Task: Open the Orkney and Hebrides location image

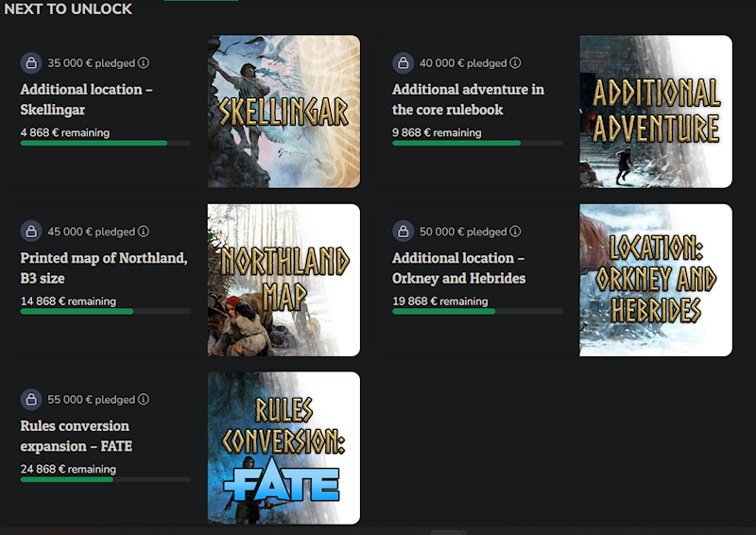Action: (656, 280)
